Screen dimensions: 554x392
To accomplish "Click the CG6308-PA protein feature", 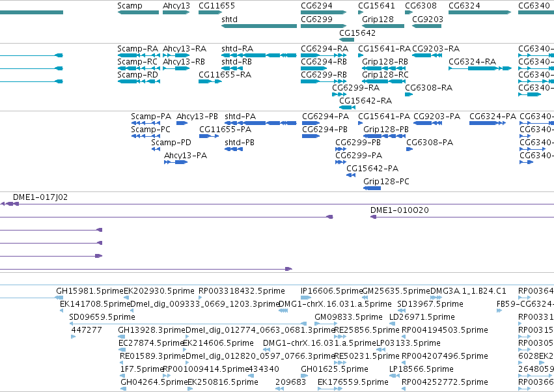I will [409, 150].
